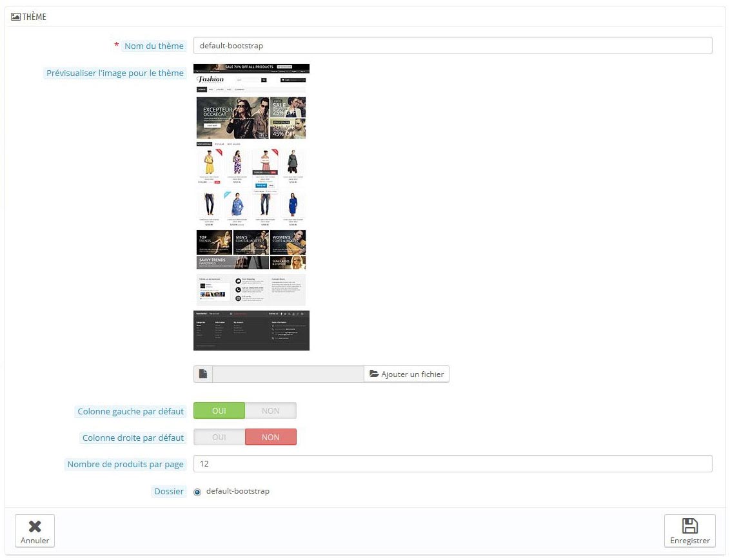Screen dimensions: 730x560
Task: Click the red required asterisk by Nom du thème
Action: pos(116,44)
